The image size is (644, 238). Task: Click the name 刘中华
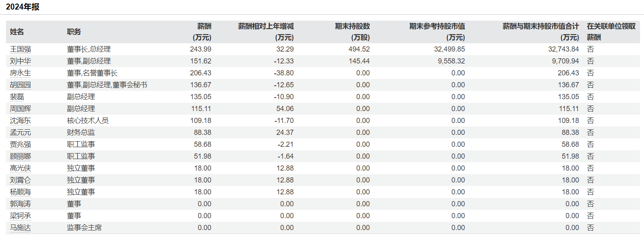pyautogui.click(x=20, y=61)
